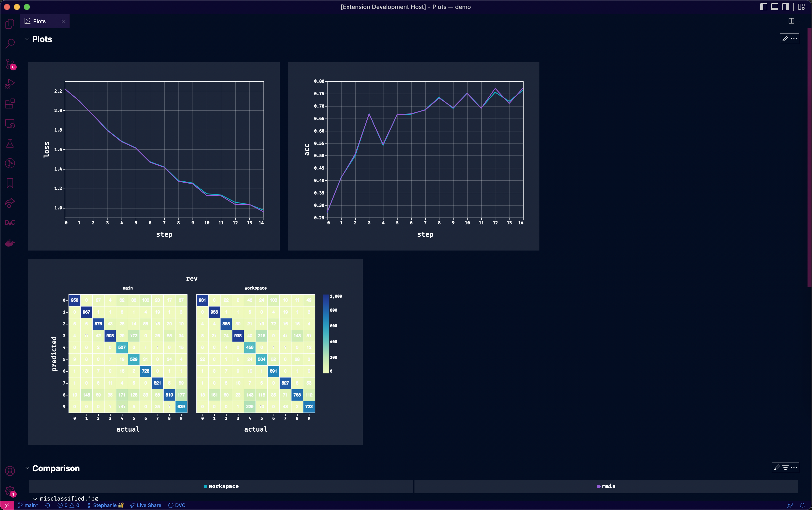Screen dimensions: 812x510
Task: Open the Remote Explorer view
Action: coord(10,124)
